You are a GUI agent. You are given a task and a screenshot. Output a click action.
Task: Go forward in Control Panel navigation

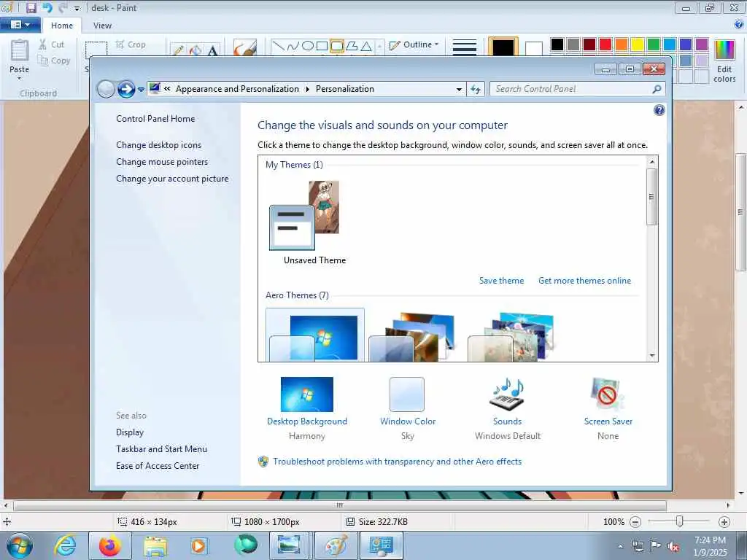(x=126, y=89)
